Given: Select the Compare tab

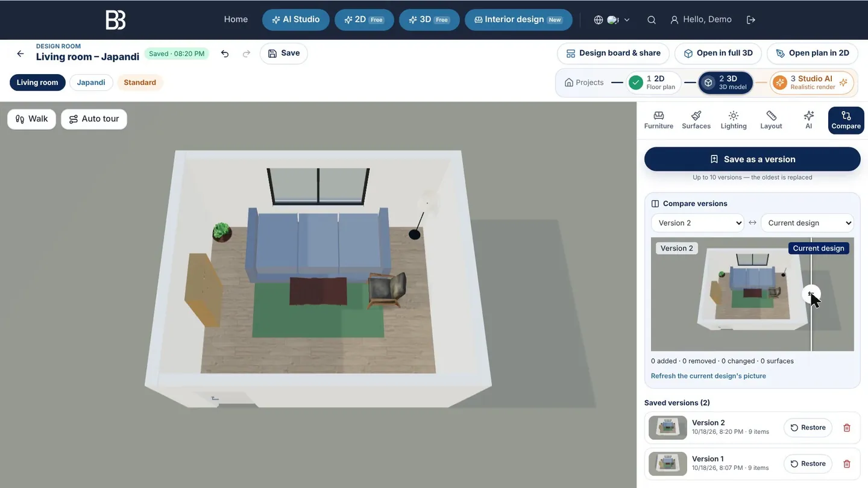Looking at the screenshot, I should pos(846,120).
